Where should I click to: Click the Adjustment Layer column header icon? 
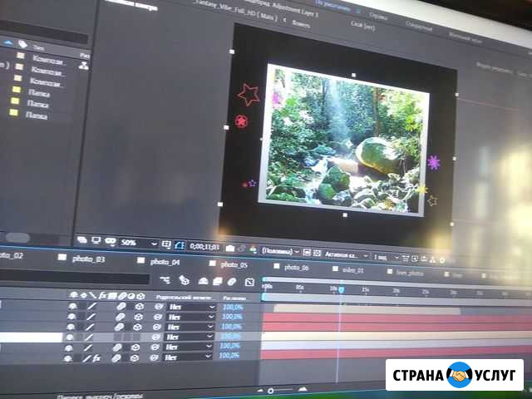click(131, 296)
